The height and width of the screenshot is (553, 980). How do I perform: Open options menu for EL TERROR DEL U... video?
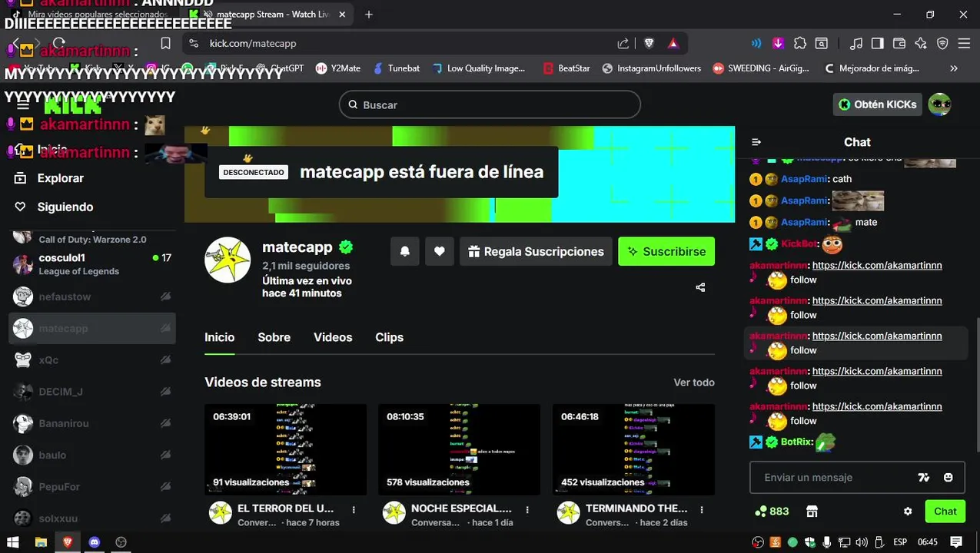(354, 509)
